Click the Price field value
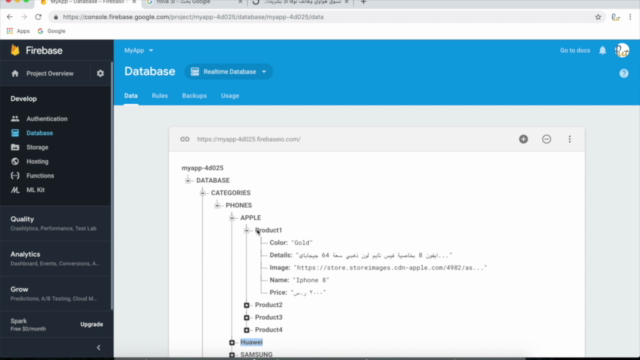The width and height of the screenshot is (640, 360). [x=308, y=293]
